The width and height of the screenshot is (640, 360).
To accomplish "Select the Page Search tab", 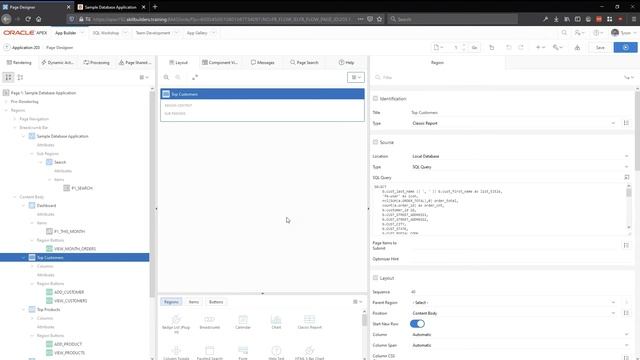I will click(304, 62).
